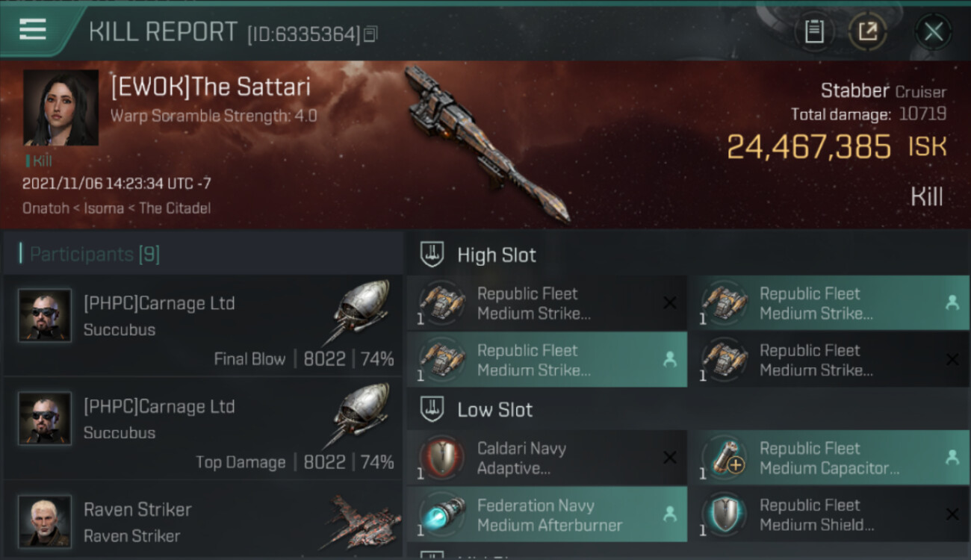
Task: Select Federation Navy Medium Afterburner module
Action: coord(547,514)
